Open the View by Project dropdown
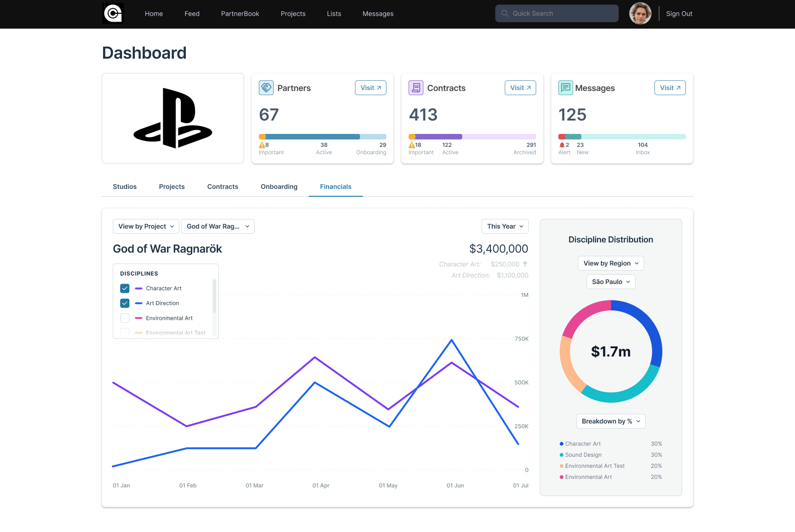The height and width of the screenshot is (532, 795). (x=146, y=226)
